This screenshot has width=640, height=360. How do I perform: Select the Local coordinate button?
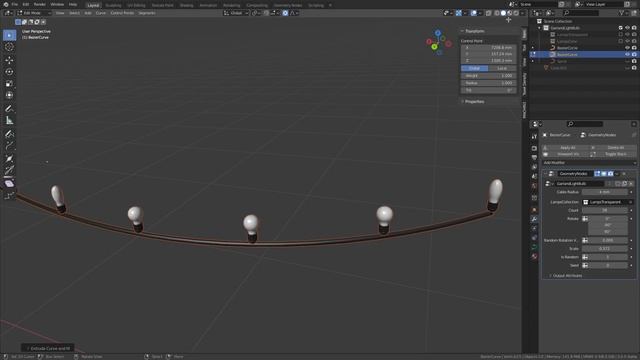pyautogui.click(x=502, y=68)
